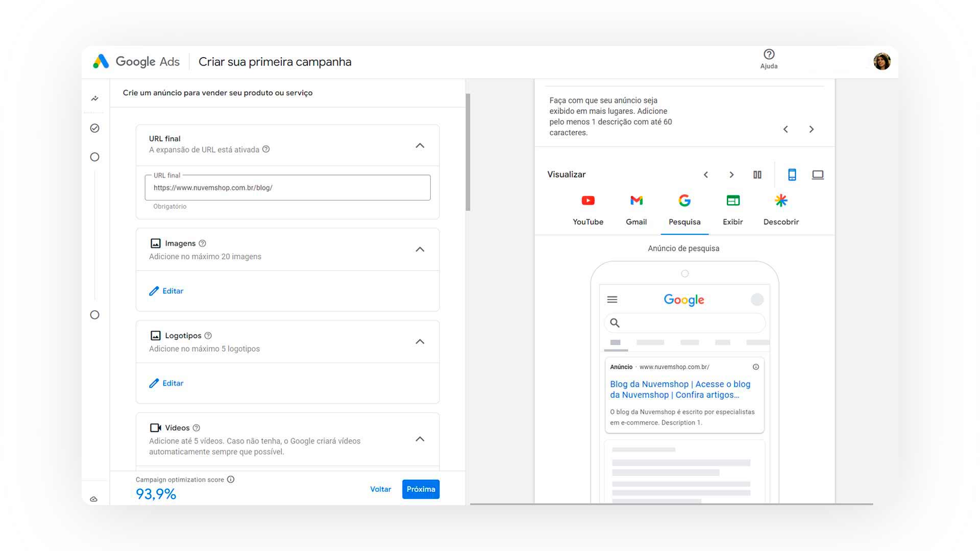This screenshot has height=551, width=980.
Task: Collapse the Imagens section
Action: (x=420, y=249)
